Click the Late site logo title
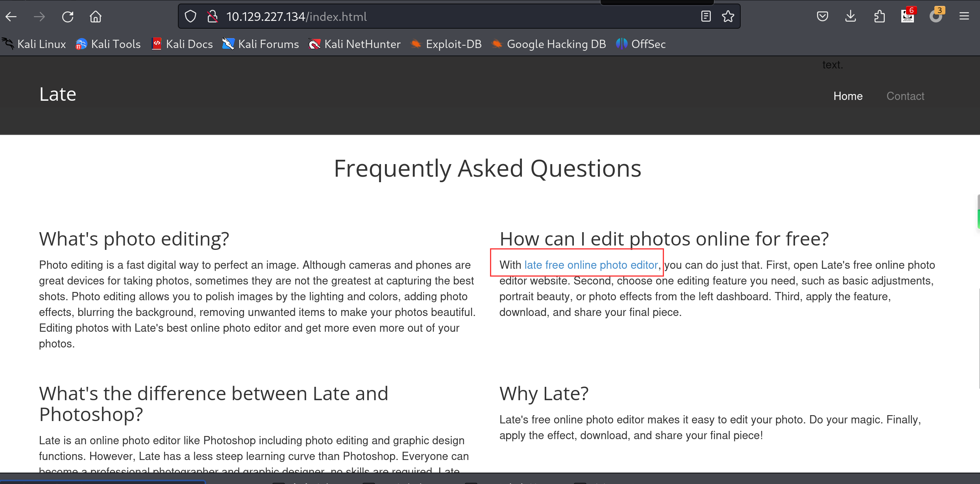The height and width of the screenshot is (484, 980). (57, 94)
